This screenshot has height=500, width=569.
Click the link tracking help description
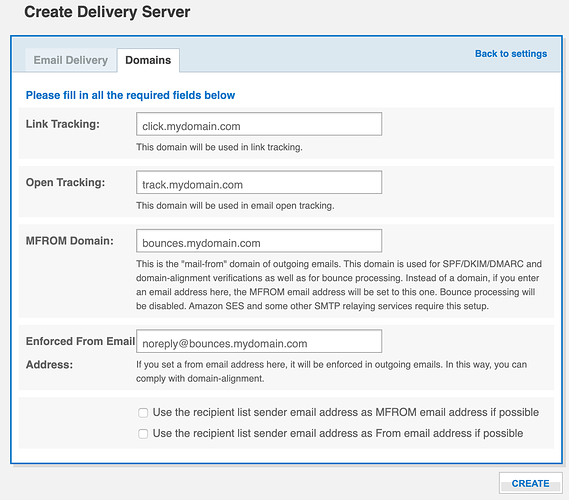point(219,147)
